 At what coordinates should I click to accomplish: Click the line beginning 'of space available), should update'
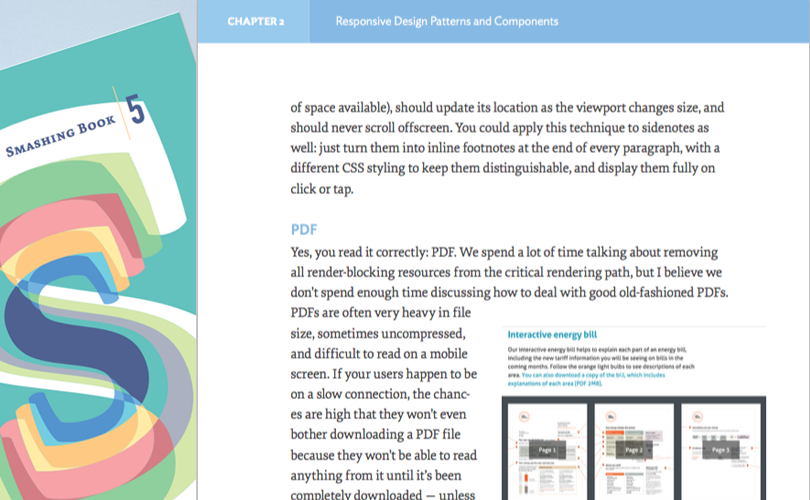[x=507, y=107]
